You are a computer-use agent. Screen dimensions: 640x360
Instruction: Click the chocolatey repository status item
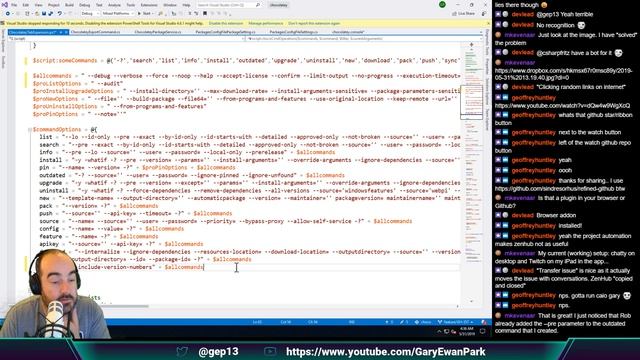tap(423, 322)
